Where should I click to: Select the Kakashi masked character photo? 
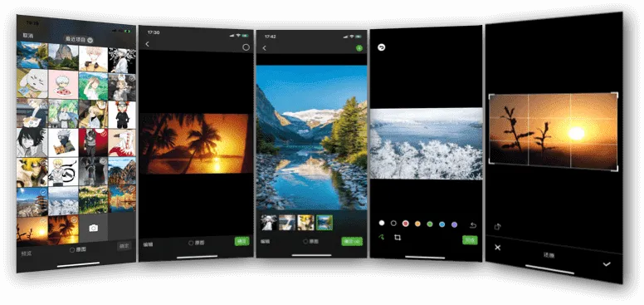coord(63,143)
